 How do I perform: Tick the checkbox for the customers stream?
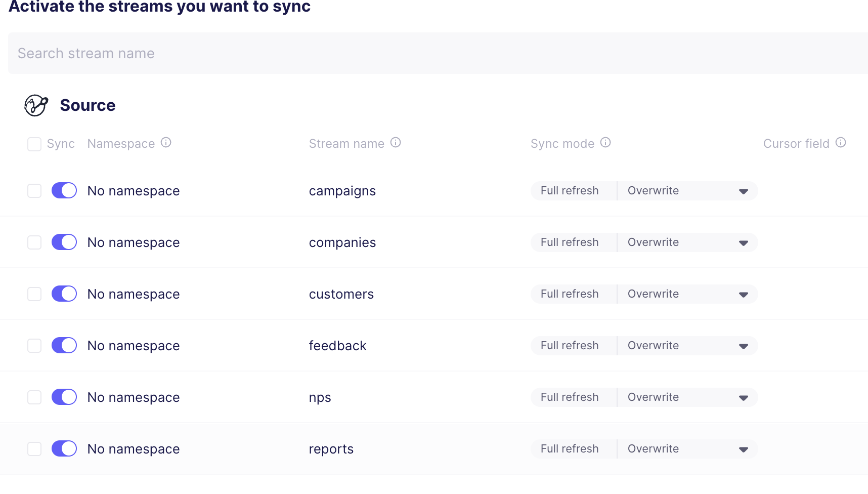click(34, 294)
